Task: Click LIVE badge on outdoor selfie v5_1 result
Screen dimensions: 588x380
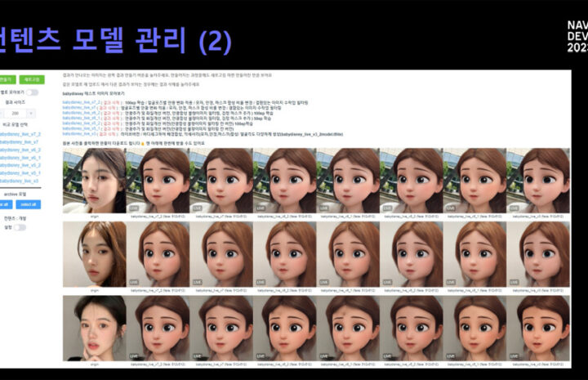Action: click(x=451, y=208)
